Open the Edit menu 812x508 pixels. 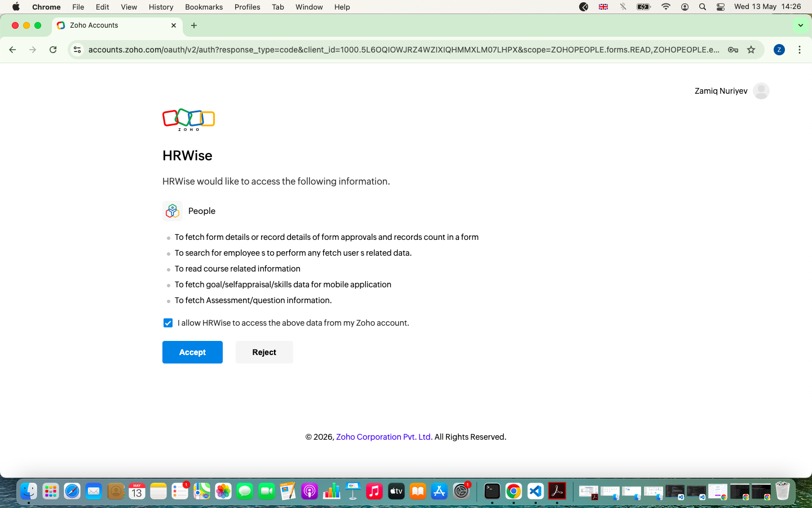tap(103, 7)
